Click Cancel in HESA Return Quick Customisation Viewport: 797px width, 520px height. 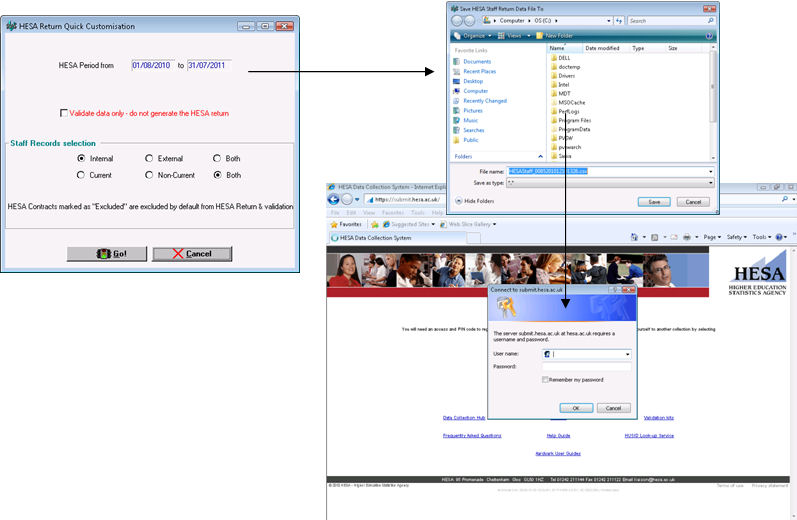click(192, 254)
